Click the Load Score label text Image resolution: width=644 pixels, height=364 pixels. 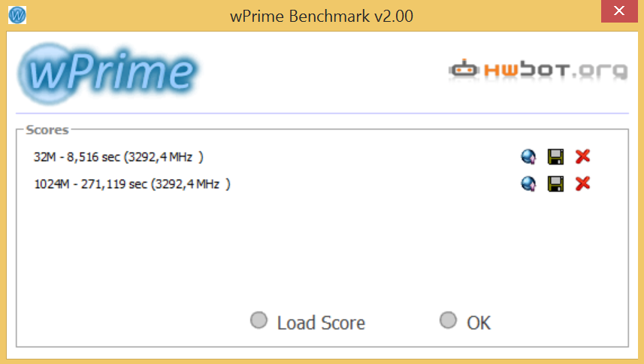coord(321,323)
